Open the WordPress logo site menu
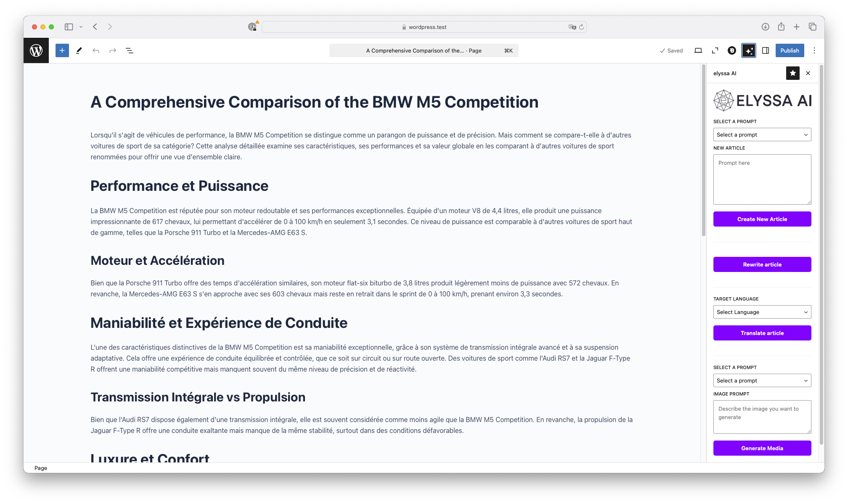Image resolution: width=848 pixels, height=504 pixels. click(x=36, y=50)
